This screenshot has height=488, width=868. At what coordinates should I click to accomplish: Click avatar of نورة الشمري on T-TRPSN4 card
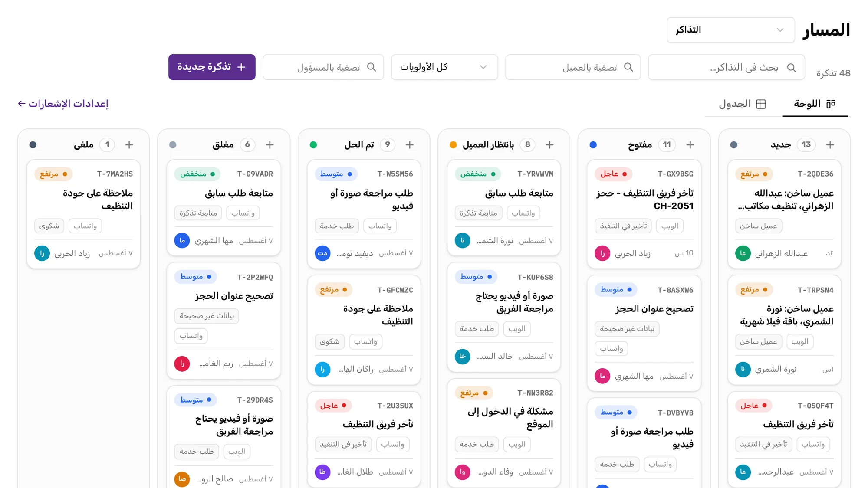pos(743,369)
